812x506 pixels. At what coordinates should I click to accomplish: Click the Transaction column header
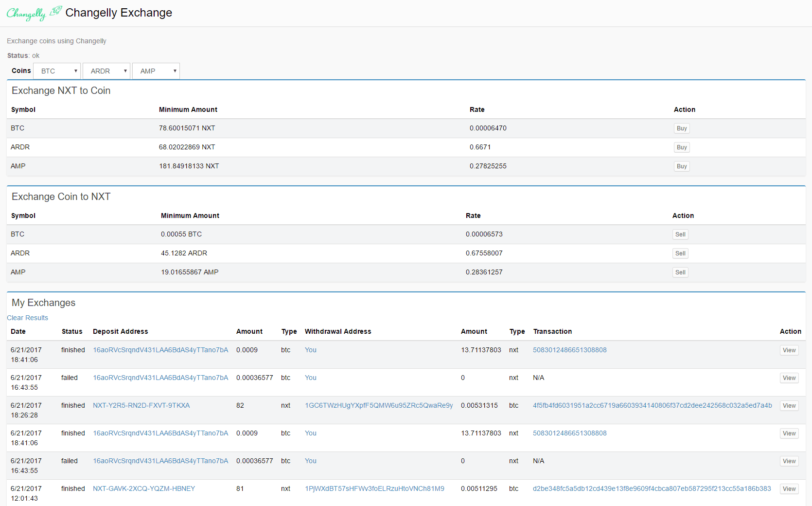pyautogui.click(x=553, y=331)
